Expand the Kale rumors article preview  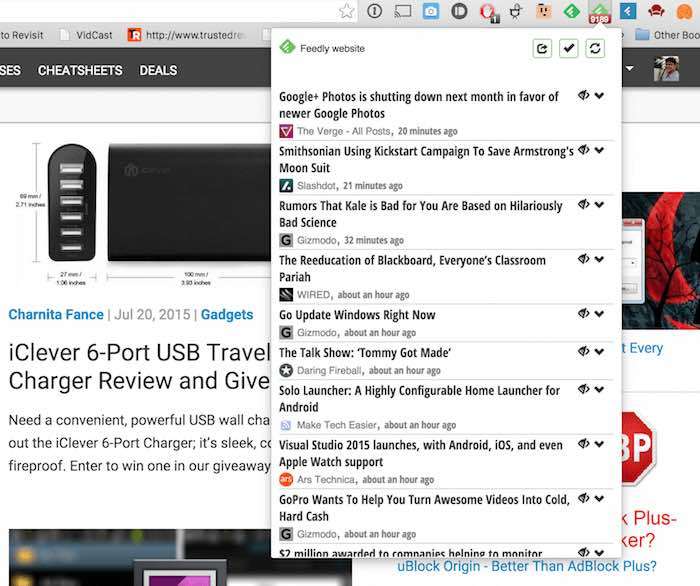(x=600, y=204)
